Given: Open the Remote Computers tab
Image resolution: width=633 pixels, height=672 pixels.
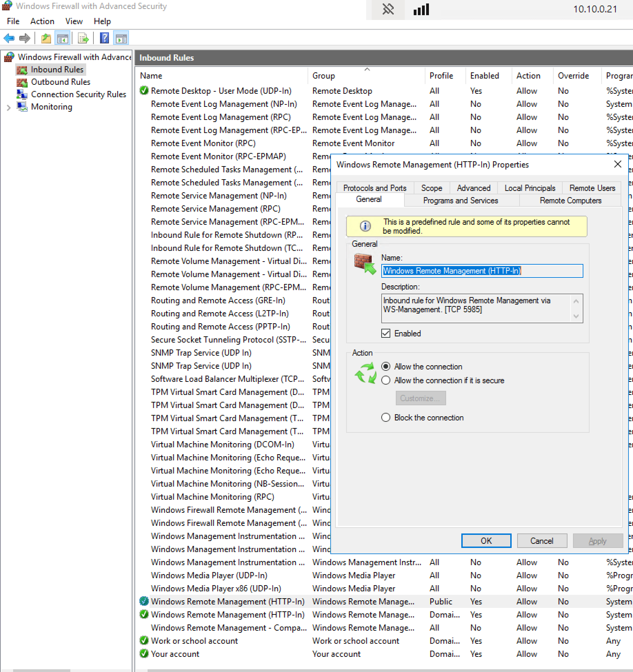Looking at the screenshot, I should click(x=570, y=201).
